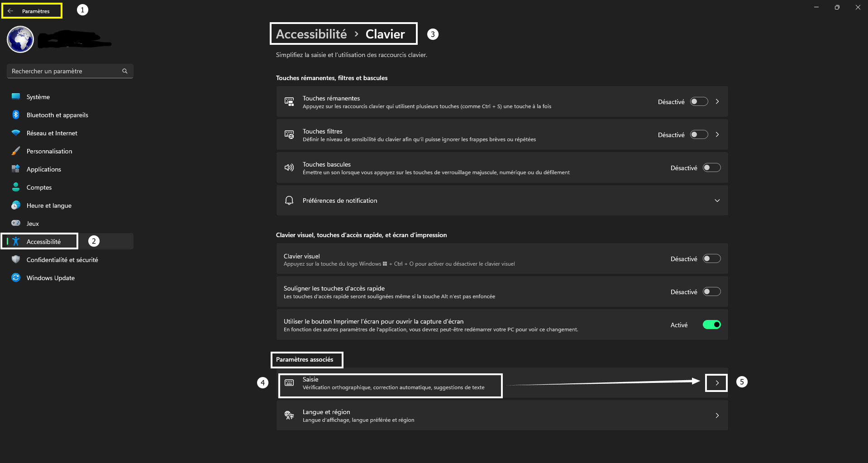Click the Accessibilité breadcrumb link

[311, 34]
